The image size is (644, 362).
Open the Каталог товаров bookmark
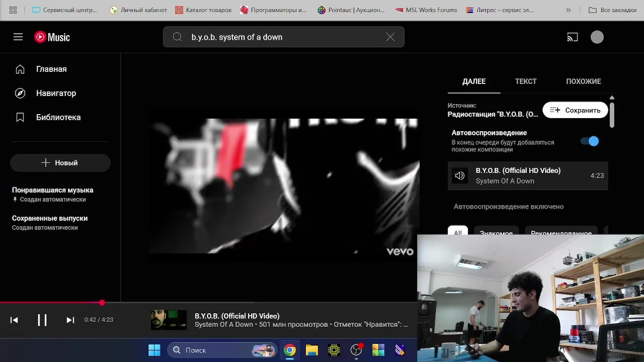(203, 10)
